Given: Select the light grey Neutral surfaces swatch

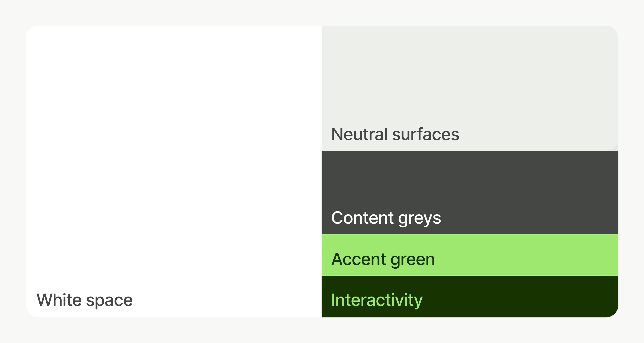Looking at the screenshot, I should (x=470, y=75).
